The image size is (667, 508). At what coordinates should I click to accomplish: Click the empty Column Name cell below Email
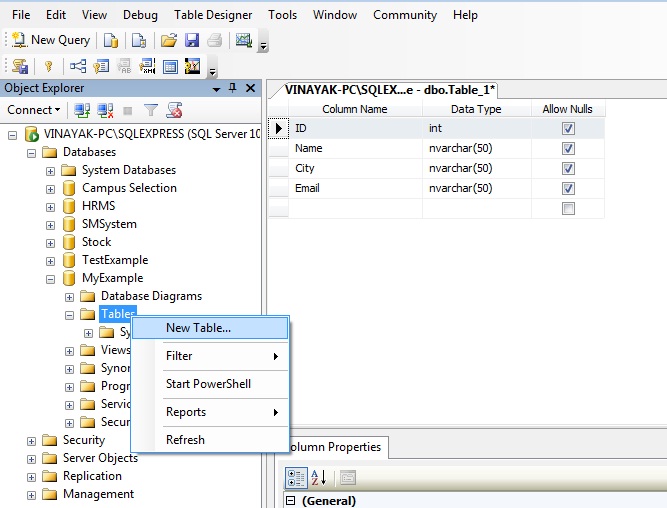(356, 208)
